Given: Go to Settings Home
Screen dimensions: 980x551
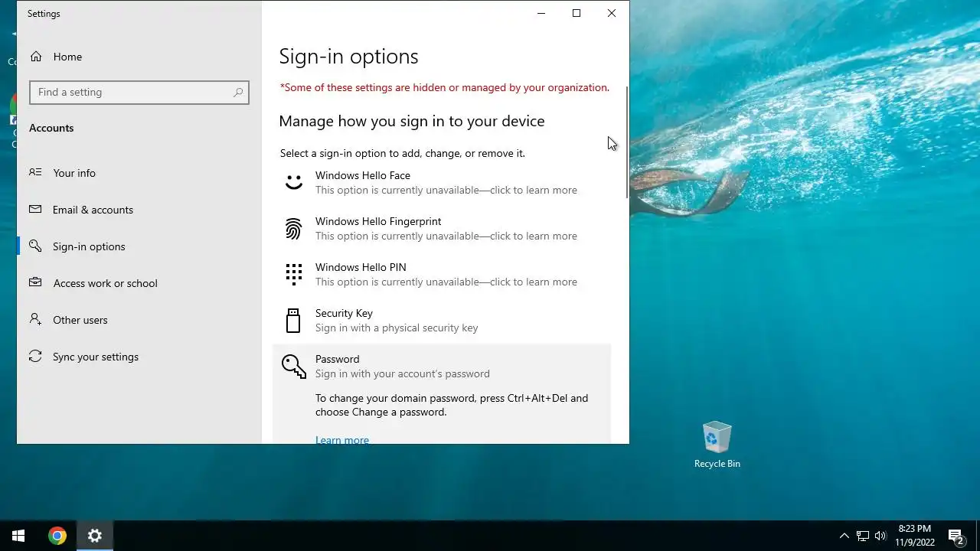Looking at the screenshot, I should tap(139, 57).
